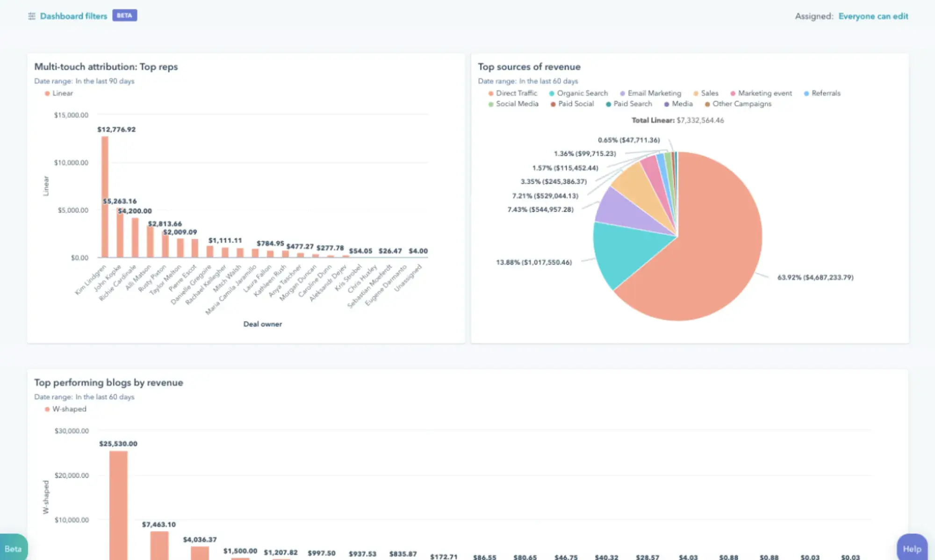
Task: Click the 63.92% ($4,687,233.79) pie label
Action: [815, 277]
